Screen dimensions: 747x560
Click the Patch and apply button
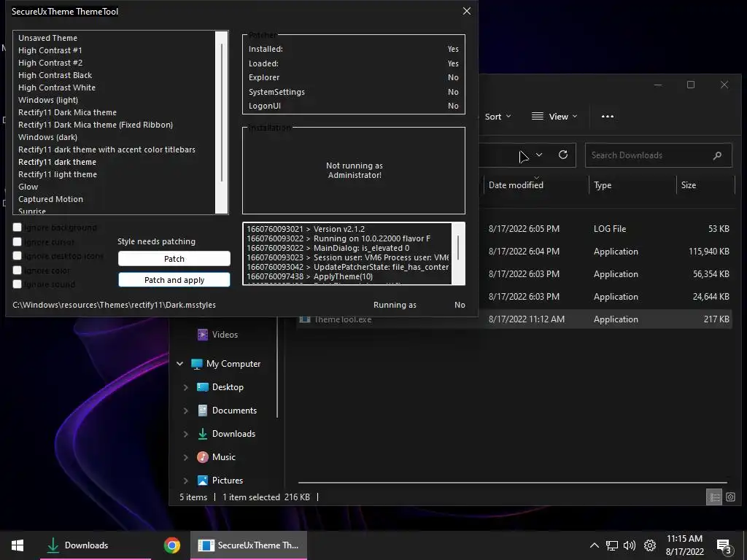[174, 280]
